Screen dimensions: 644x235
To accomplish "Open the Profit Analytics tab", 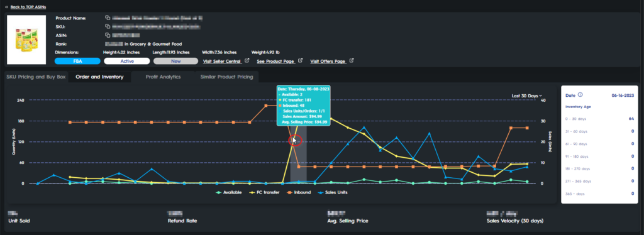I will point(163,77).
